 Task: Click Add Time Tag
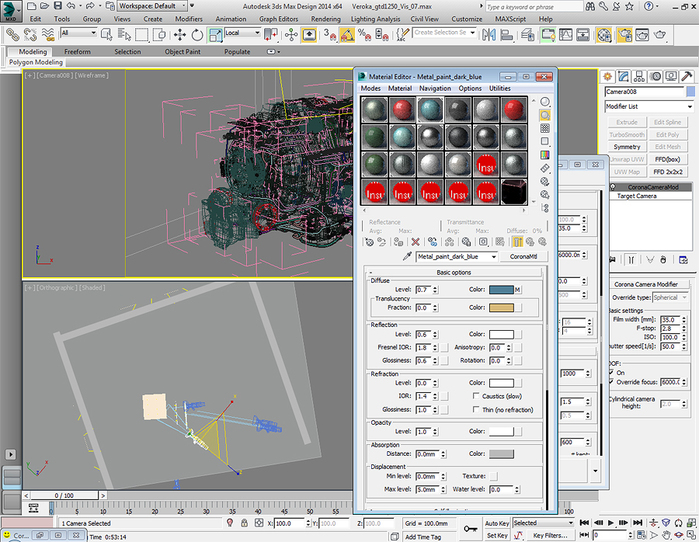(423, 537)
